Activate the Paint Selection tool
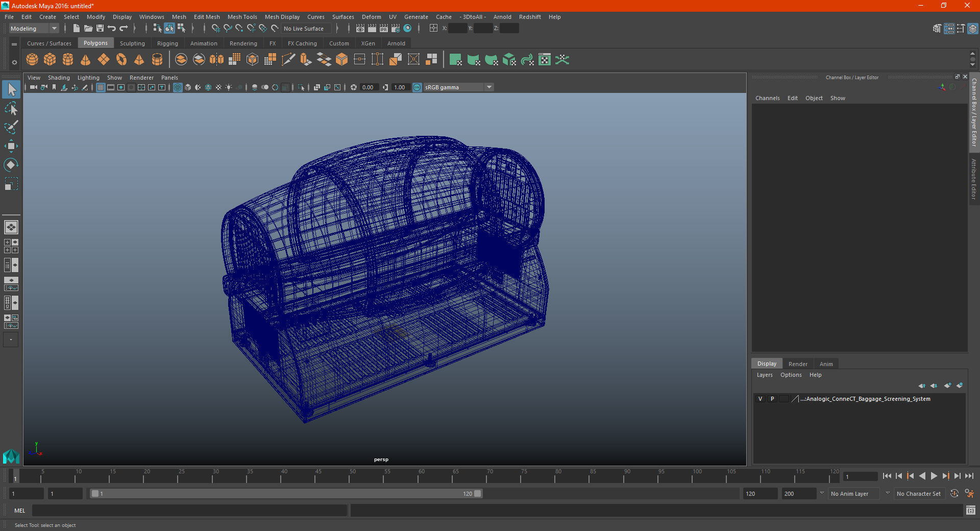Screen dimensions: 980x531 click(11, 127)
